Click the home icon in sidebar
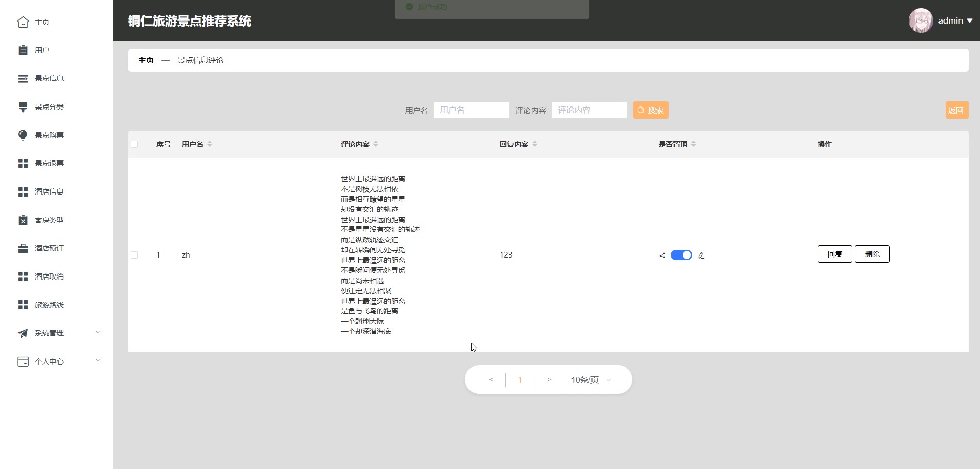 (23, 22)
